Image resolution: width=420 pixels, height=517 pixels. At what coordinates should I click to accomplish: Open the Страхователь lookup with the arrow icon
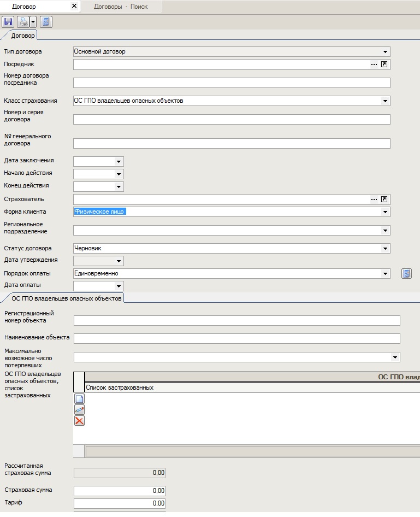click(384, 199)
